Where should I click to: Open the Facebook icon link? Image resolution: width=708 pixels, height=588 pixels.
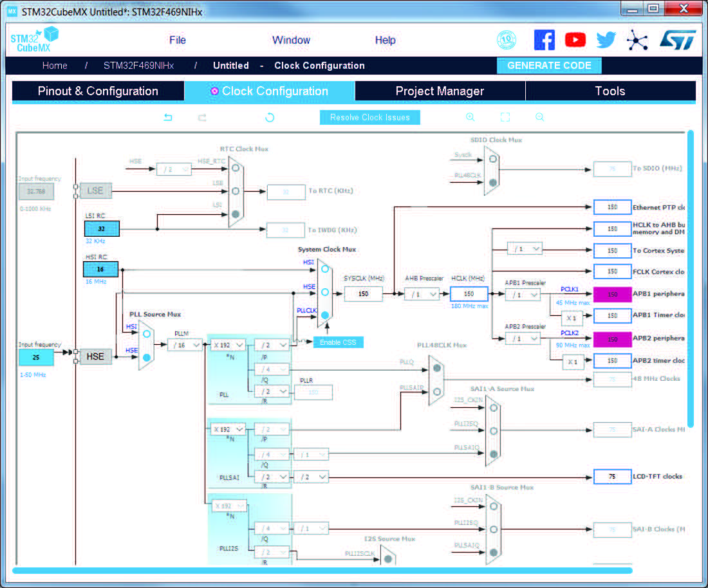pyautogui.click(x=544, y=40)
